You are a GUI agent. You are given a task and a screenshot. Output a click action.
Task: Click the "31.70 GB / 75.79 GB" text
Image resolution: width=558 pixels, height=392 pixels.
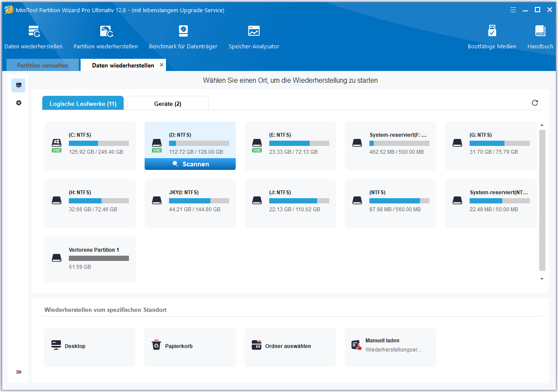(494, 152)
